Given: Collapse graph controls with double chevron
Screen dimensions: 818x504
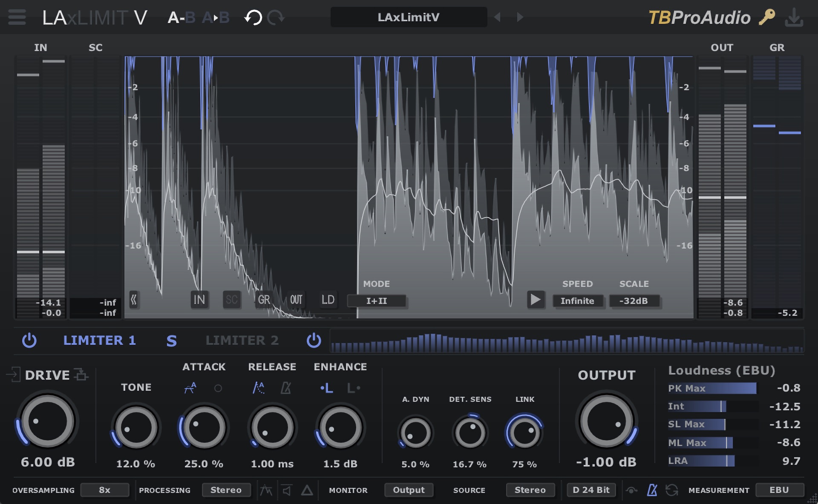Looking at the screenshot, I should pyautogui.click(x=134, y=300).
